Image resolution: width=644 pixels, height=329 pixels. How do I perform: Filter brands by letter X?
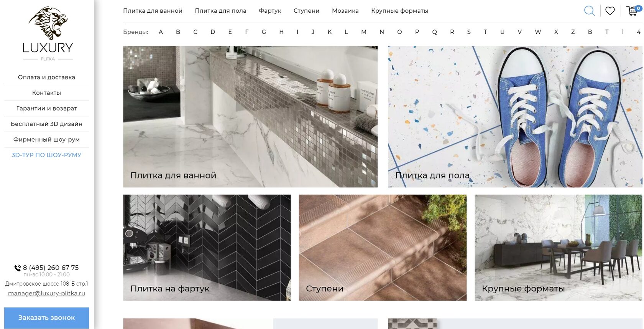pyautogui.click(x=556, y=32)
